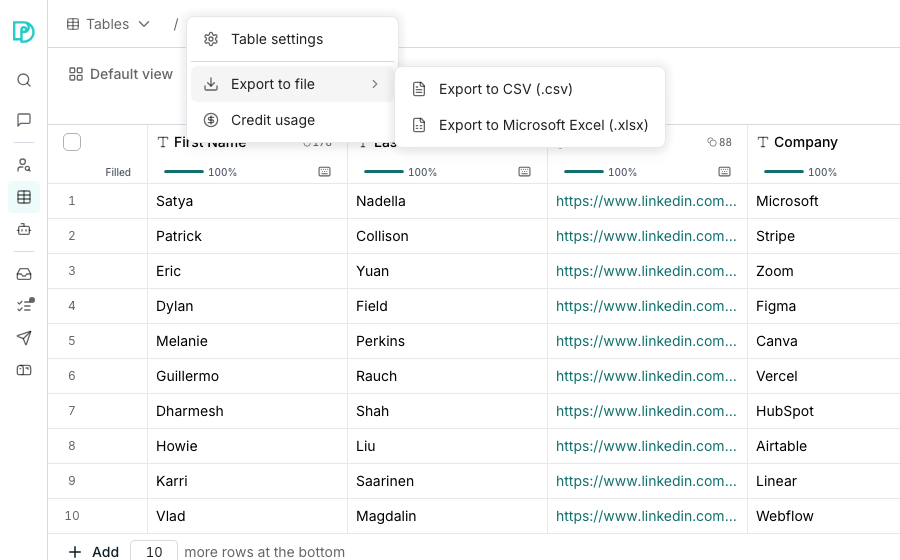Click the download icon beside Export to file
This screenshot has width=900, height=560.
point(211,84)
